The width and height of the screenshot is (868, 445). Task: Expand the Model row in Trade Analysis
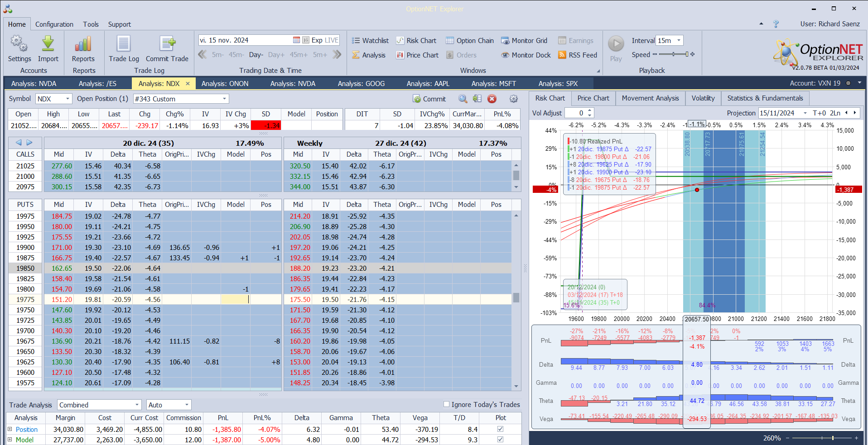[x=10, y=440]
